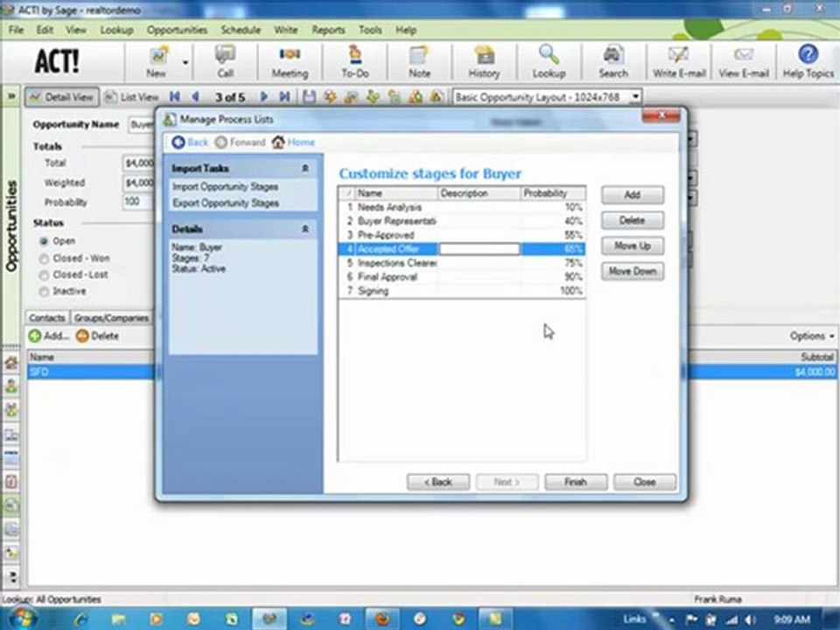Select the Inactive status radio button
The height and width of the screenshot is (630, 840).
point(45,292)
